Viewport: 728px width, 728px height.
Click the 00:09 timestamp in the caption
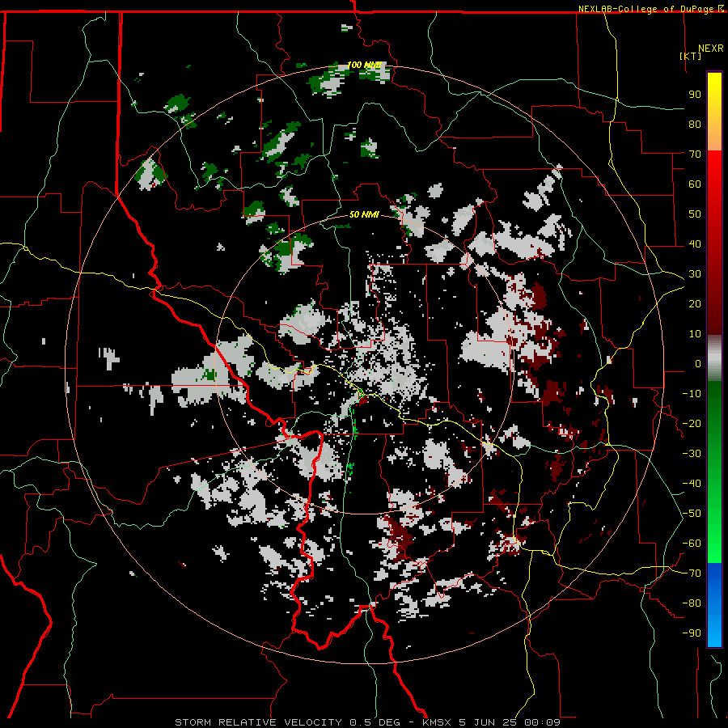[542, 722]
